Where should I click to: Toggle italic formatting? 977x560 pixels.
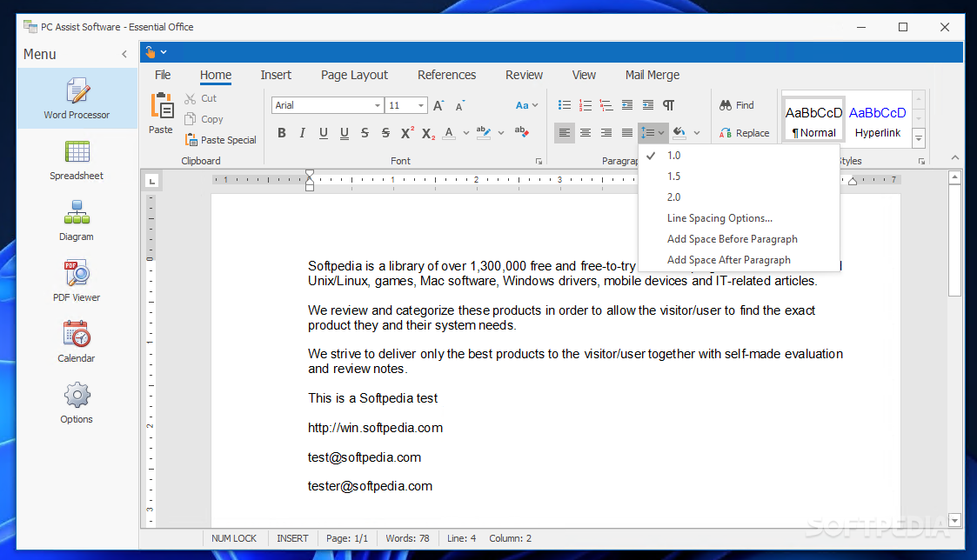coord(302,133)
